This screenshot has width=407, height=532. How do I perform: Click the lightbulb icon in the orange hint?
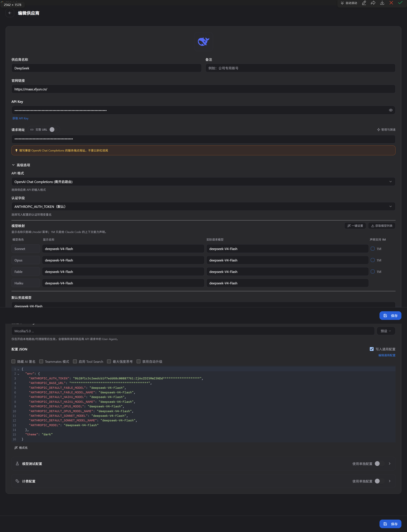[16, 151]
